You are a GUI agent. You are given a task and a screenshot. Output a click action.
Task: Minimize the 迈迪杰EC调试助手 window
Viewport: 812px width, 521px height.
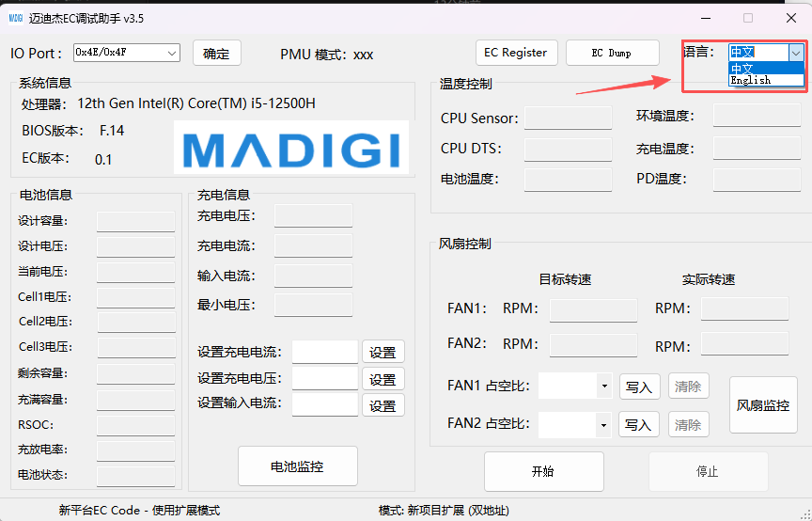(x=706, y=18)
